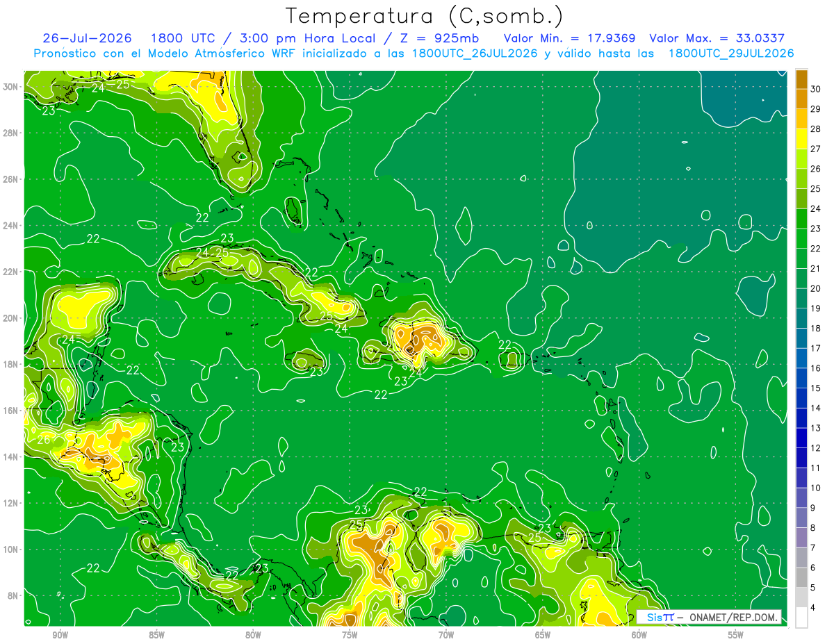Click the "1800UTC_29JUL2026" valid-until time
Screen dimensions: 834x644
[731, 53]
